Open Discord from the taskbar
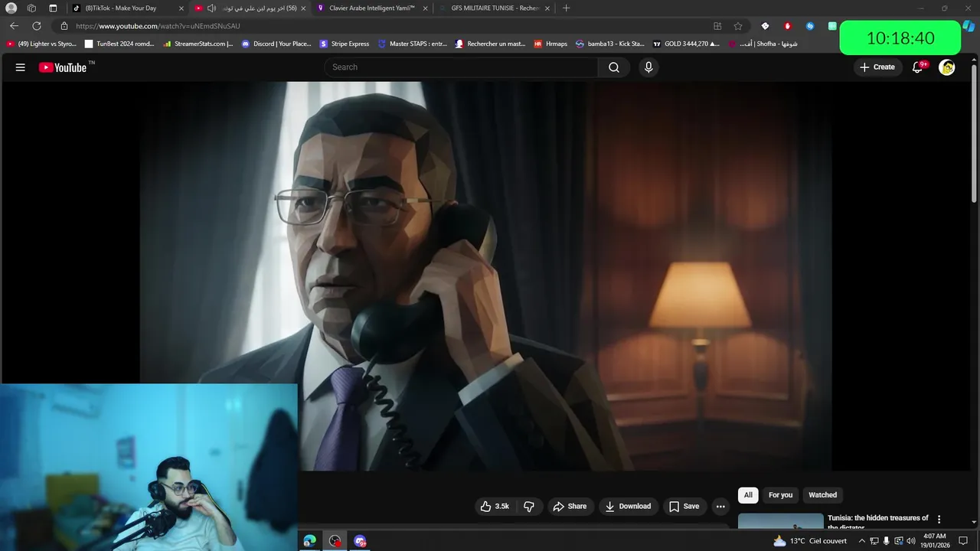This screenshot has width=980, height=551. click(361, 541)
